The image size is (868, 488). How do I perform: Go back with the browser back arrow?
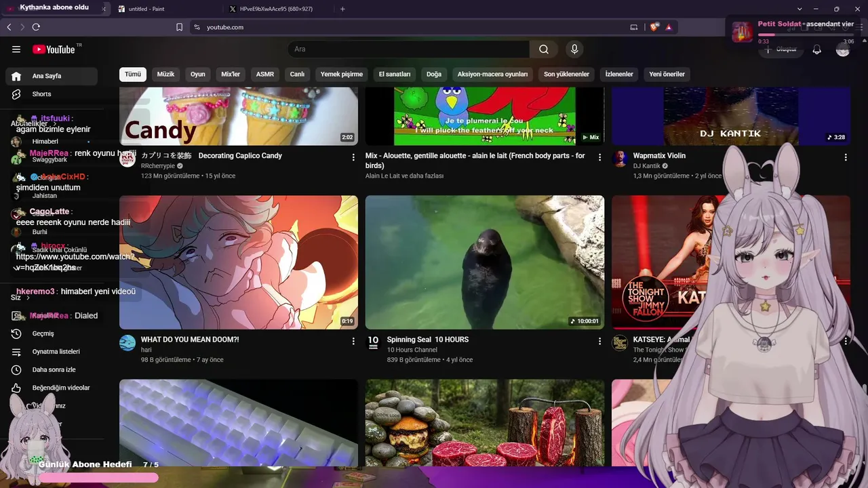click(9, 27)
